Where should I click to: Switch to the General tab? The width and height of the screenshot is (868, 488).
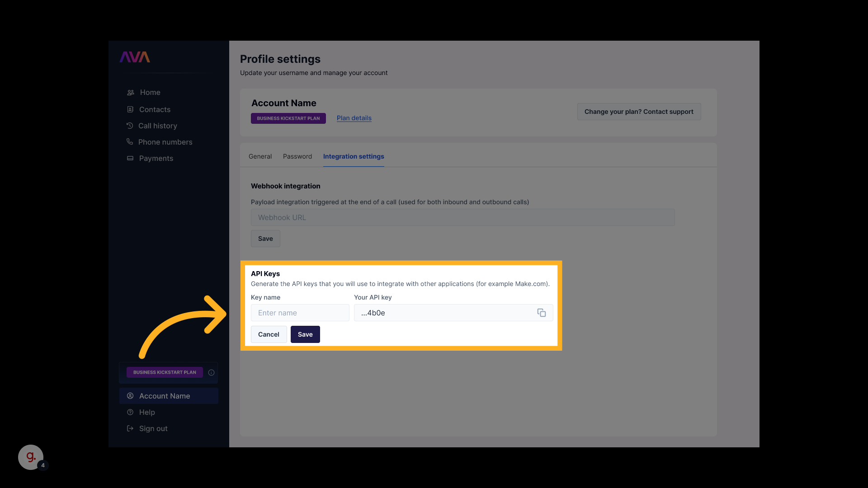[260, 156]
